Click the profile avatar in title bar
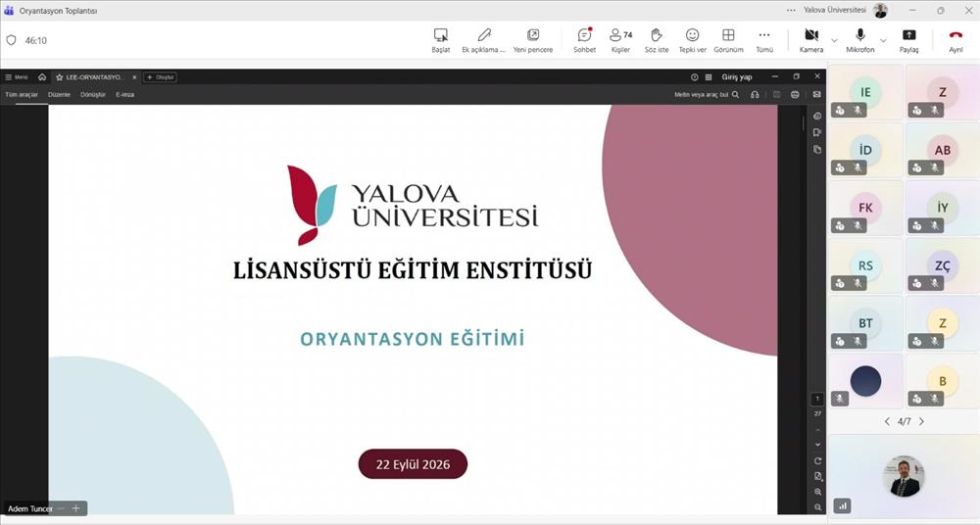The height and width of the screenshot is (525, 980). 881,10
